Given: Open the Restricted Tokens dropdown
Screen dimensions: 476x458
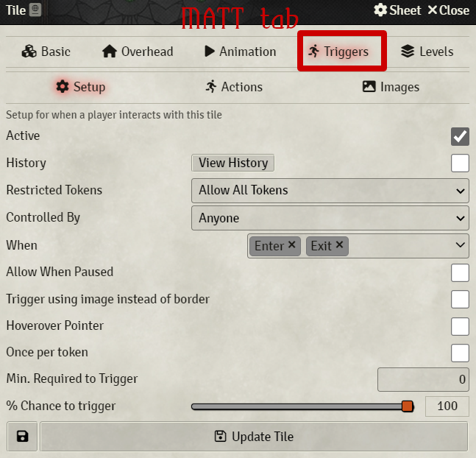Looking at the screenshot, I should [x=330, y=191].
